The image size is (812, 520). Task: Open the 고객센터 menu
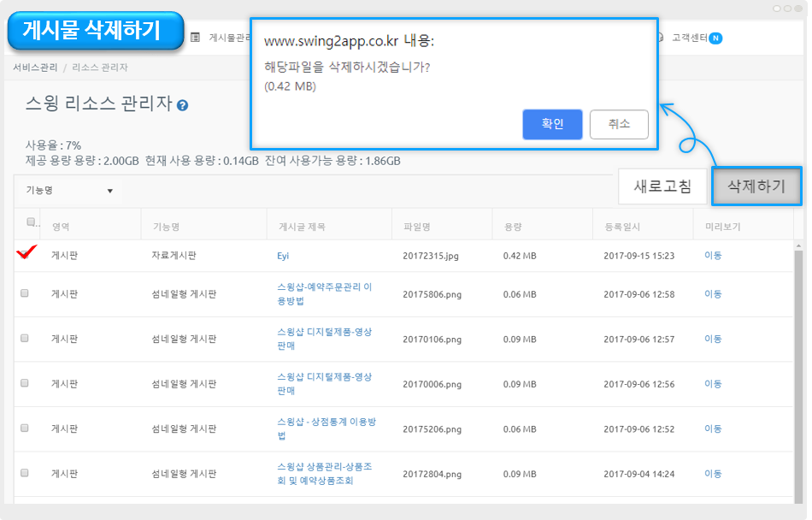tap(687, 38)
